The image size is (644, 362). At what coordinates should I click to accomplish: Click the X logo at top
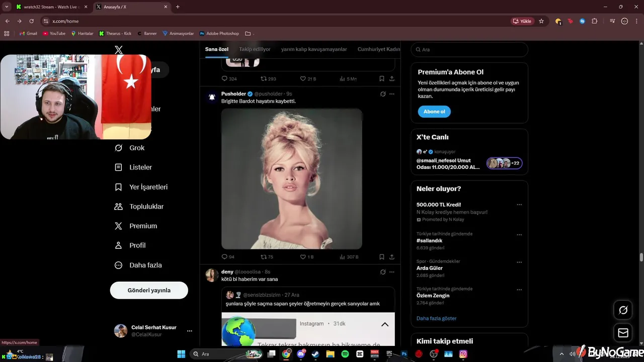119,50
